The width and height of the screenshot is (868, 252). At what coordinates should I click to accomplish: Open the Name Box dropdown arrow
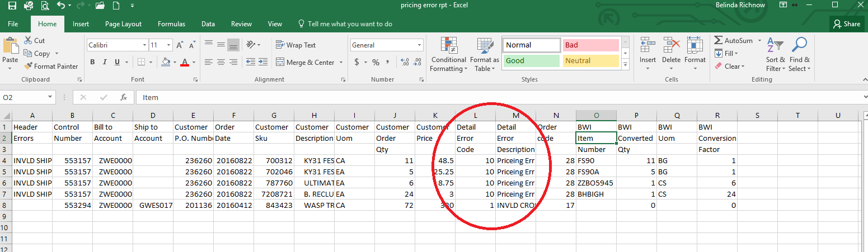(50, 97)
